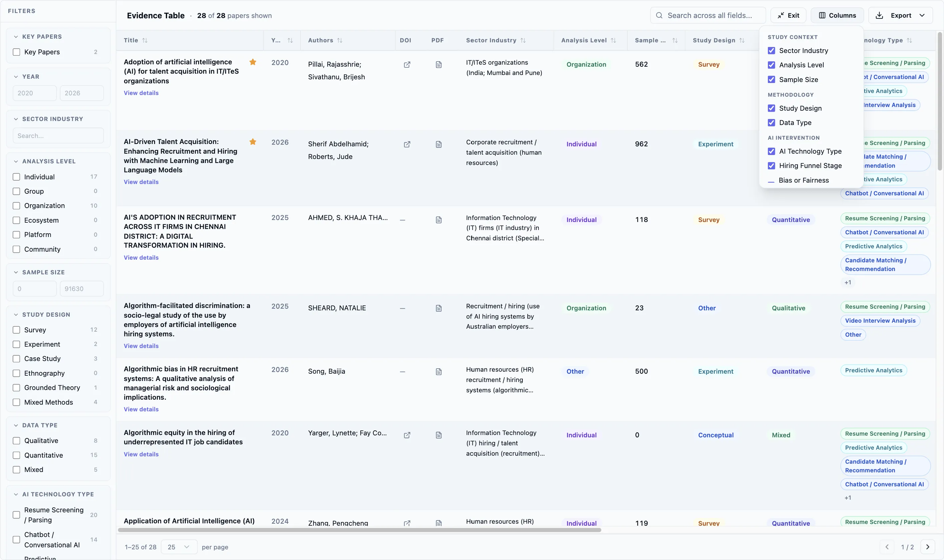This screenshot has height=560, width=944.
Task: Open DOI link for Zhang, Pengcheng paper
Action: pos(407,523)
